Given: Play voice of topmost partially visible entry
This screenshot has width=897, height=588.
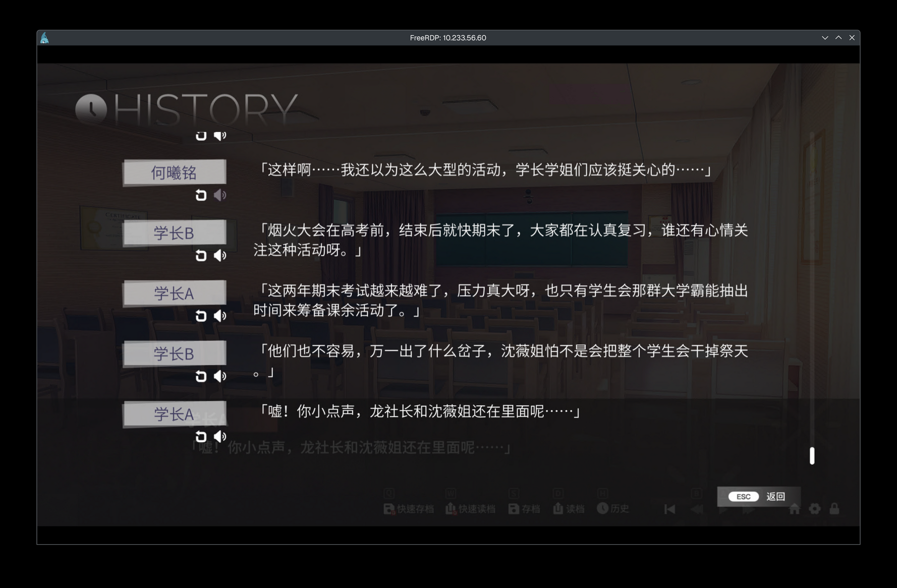Looking at the screenshot, I should pyautogui.click(x=220, y=136).
